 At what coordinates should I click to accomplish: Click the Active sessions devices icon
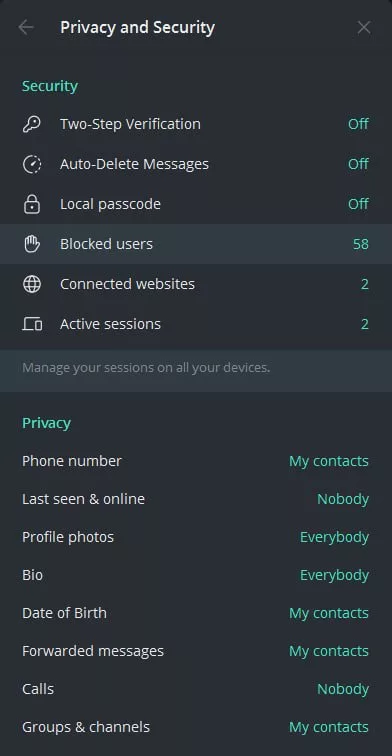[32, 324]
